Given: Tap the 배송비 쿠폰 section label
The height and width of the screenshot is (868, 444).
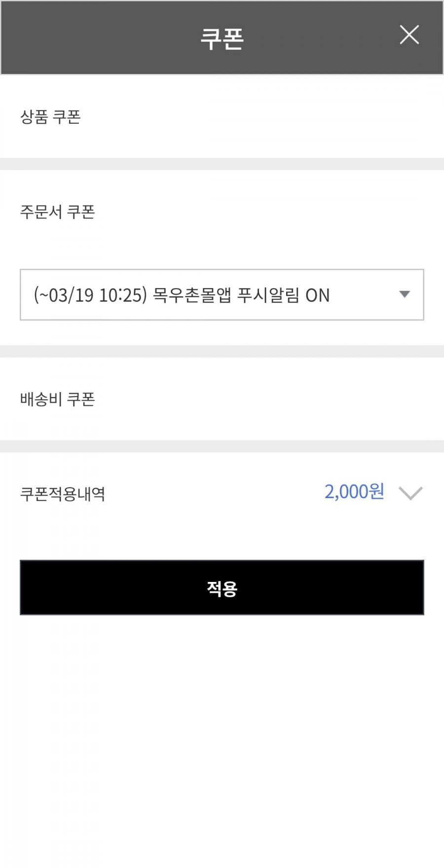Looking at the screenshot, I should pyautogui.click(x=57, y=399).
